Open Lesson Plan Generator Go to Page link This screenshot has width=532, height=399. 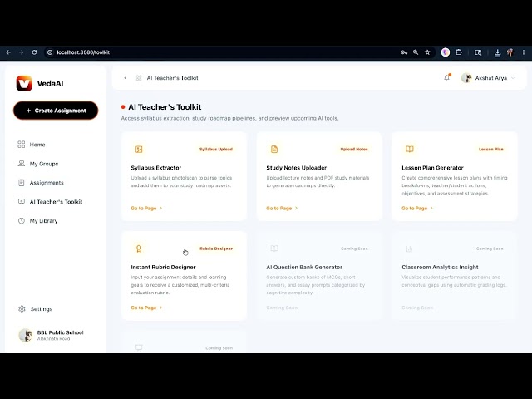pos(417,209)
